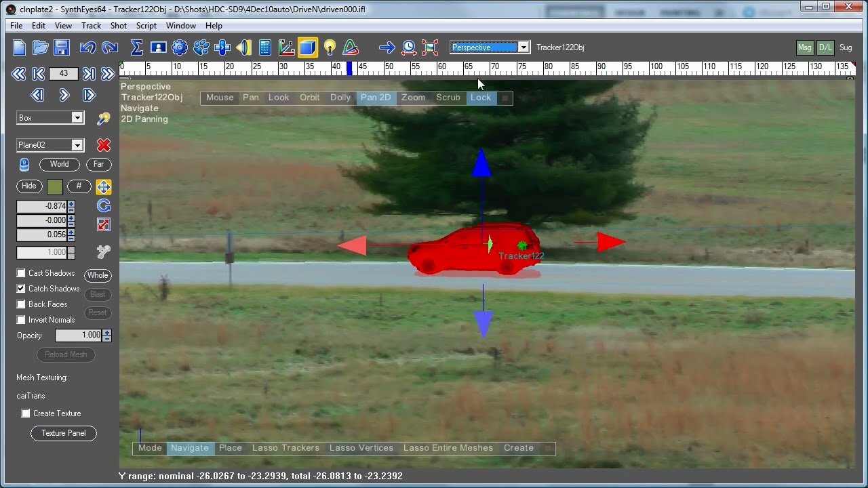Click the magic wand create icon
868x488 pixels.
pyautogui.click(x=104, y=119)
